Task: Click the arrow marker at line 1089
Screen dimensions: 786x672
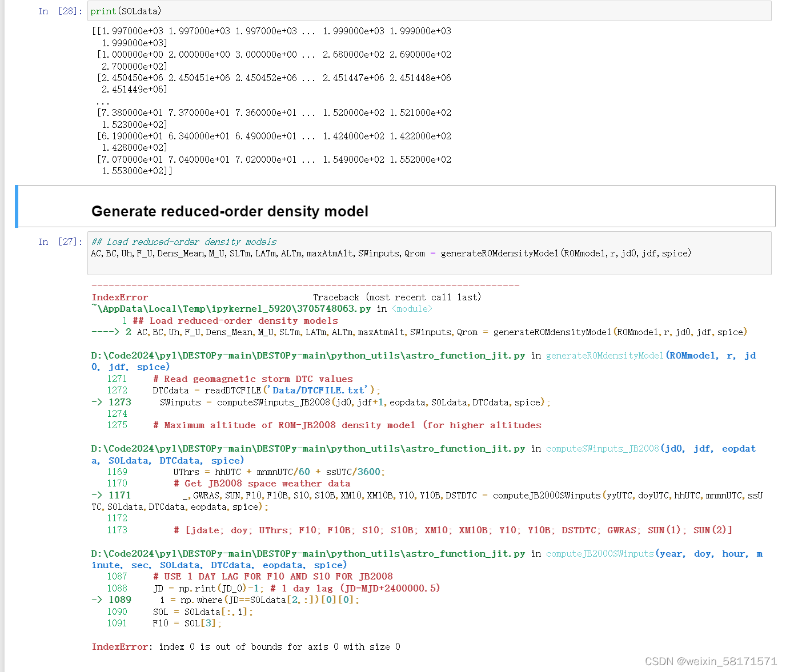Action: coord(97,599)
